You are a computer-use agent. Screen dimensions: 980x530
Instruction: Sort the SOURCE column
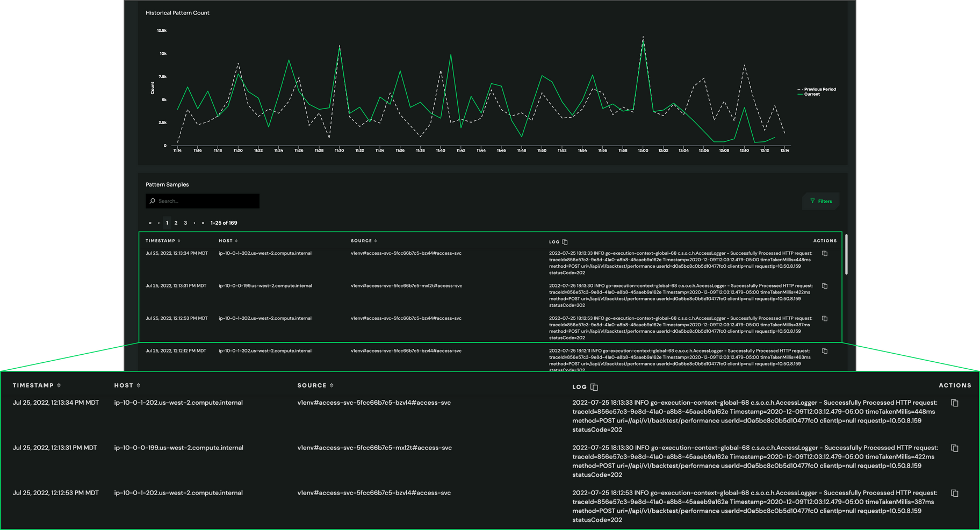tap(376, 240)
